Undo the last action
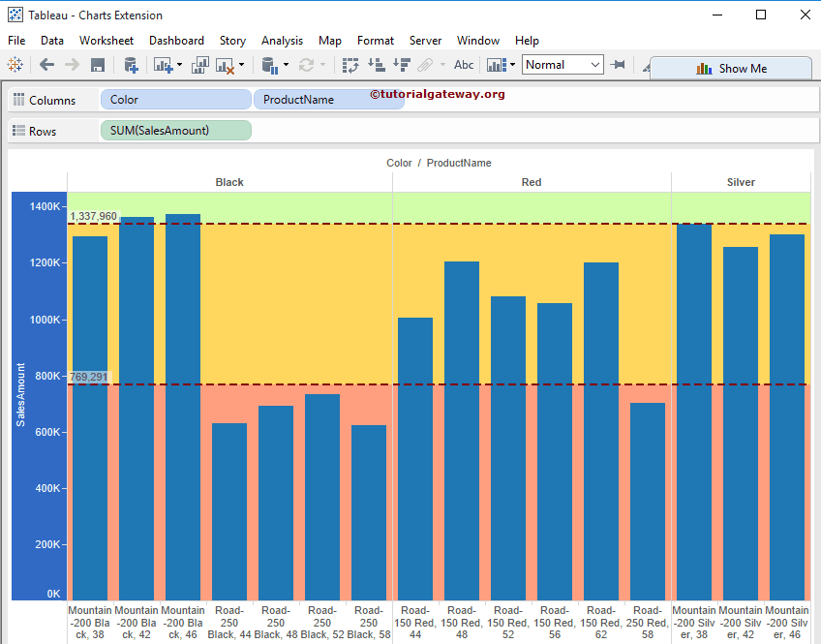The width and height of the screenshot is (821, 644). 46,65
